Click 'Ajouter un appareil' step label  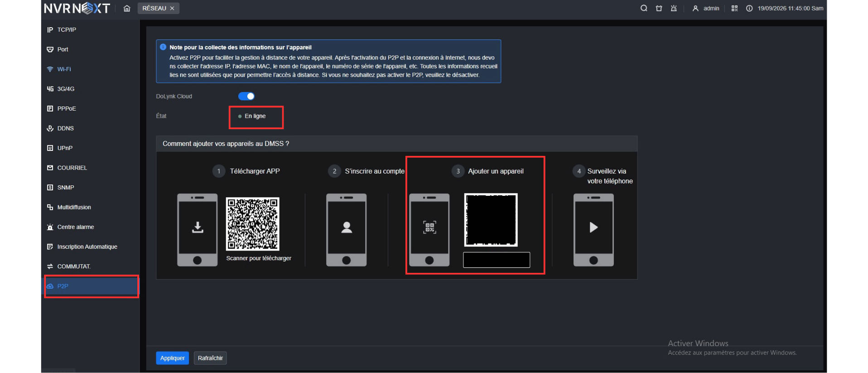pos(496,171)
